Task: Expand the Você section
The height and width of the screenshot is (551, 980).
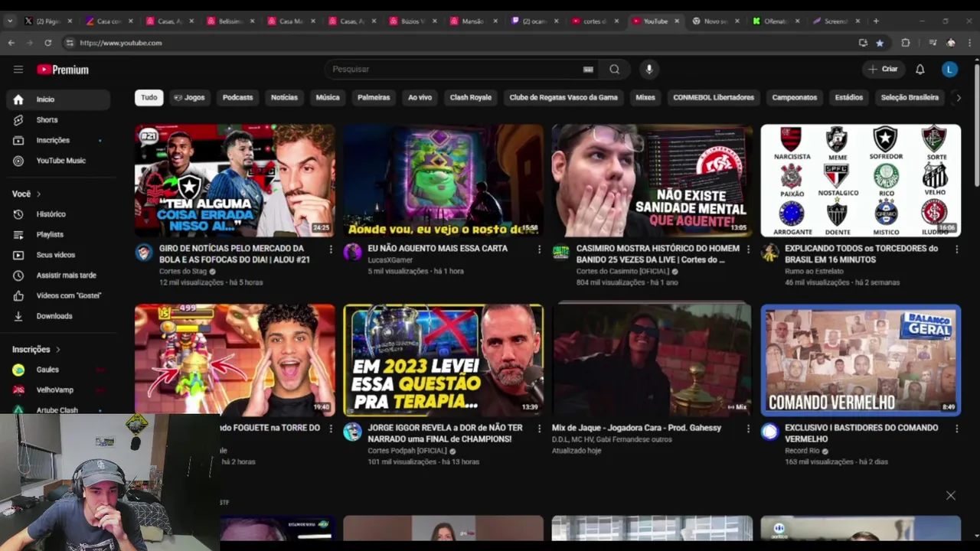Action: [x=27, y=194]
